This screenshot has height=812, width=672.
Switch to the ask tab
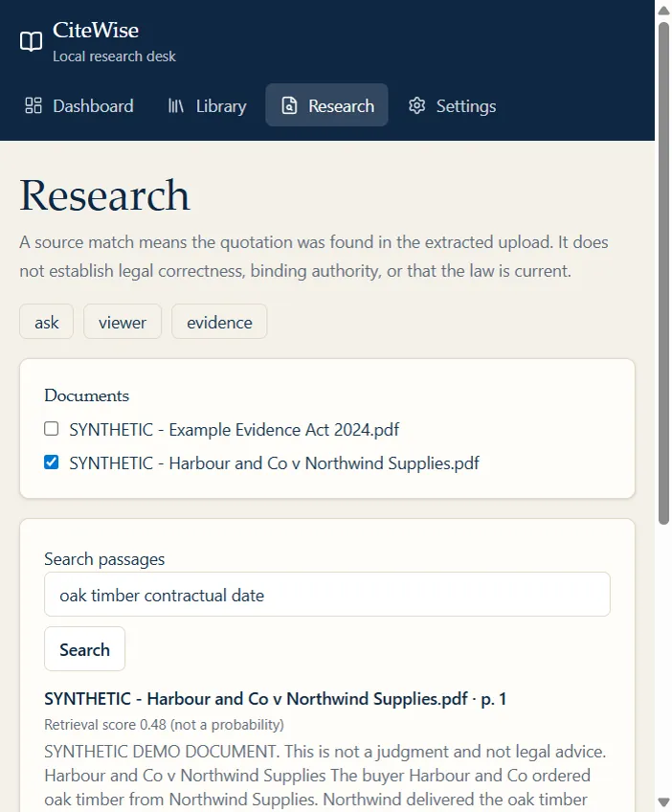47,322
